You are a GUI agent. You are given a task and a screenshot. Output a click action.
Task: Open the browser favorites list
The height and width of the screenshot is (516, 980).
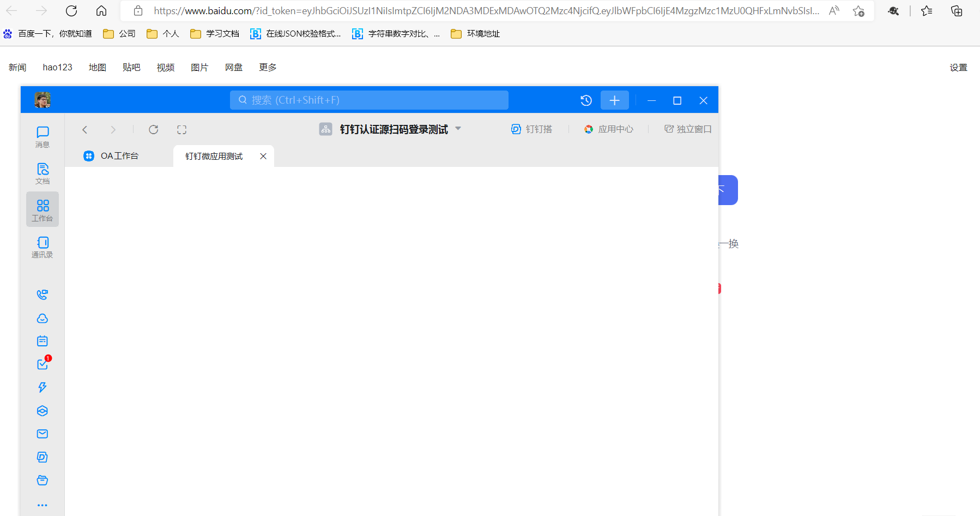pos(927,11)
